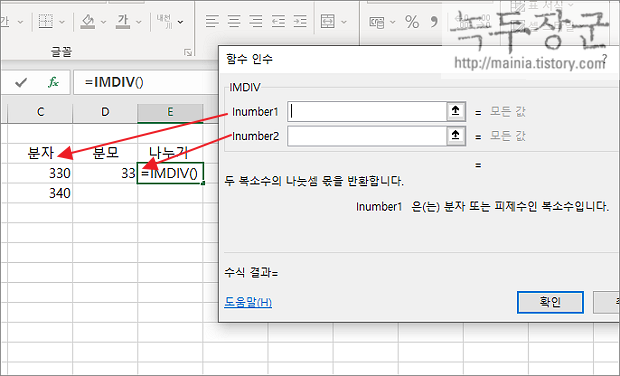Focus the Inumber2 input field
Image resolution: width=620 pixels, height=376 pixels.
coord(367,136)
